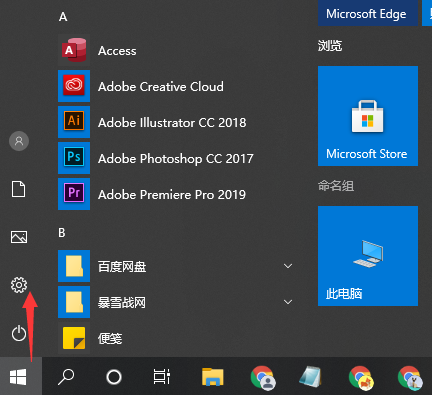
Task: Click the 浏览 group title
Action: pyautogui.click(x=330, y=45)
